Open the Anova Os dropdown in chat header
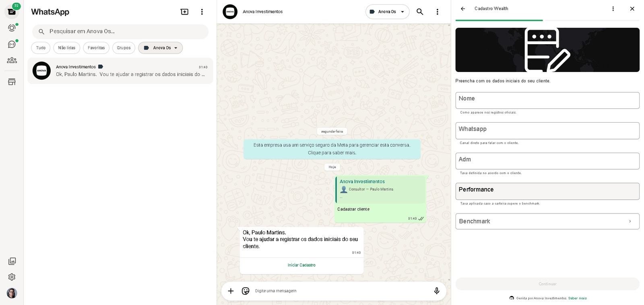 point(387,12)
